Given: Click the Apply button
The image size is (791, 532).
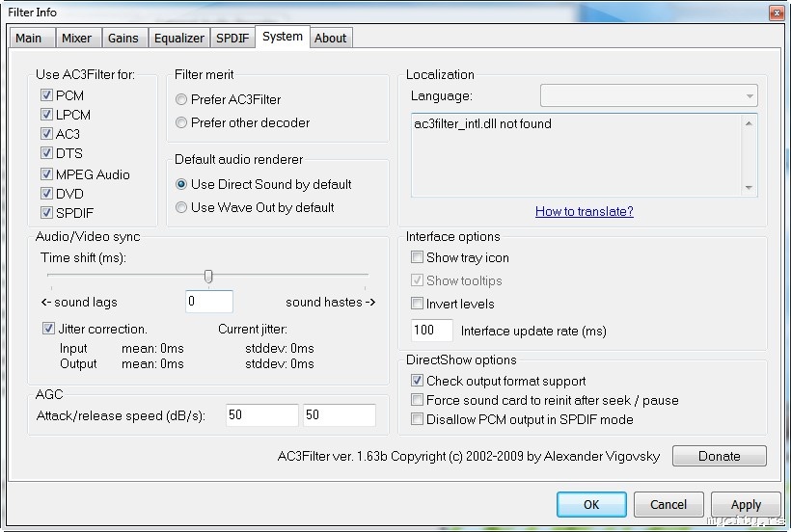Looking at the screenshot, I should (746, 504).
